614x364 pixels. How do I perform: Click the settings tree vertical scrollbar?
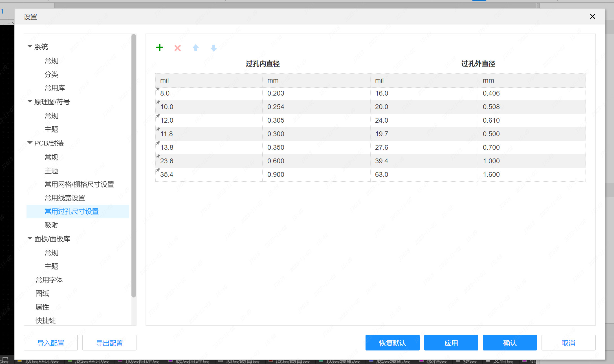click(x=134, y=166)
